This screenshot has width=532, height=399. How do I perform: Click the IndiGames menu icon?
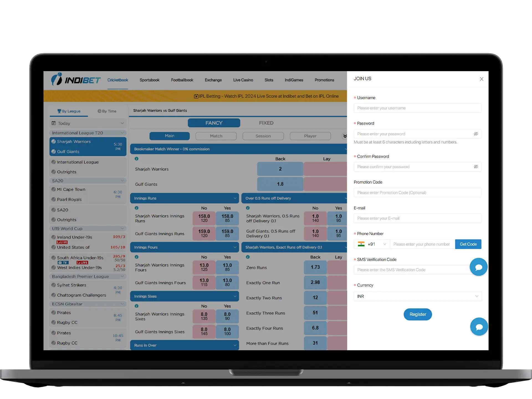(x=294, y=80)
